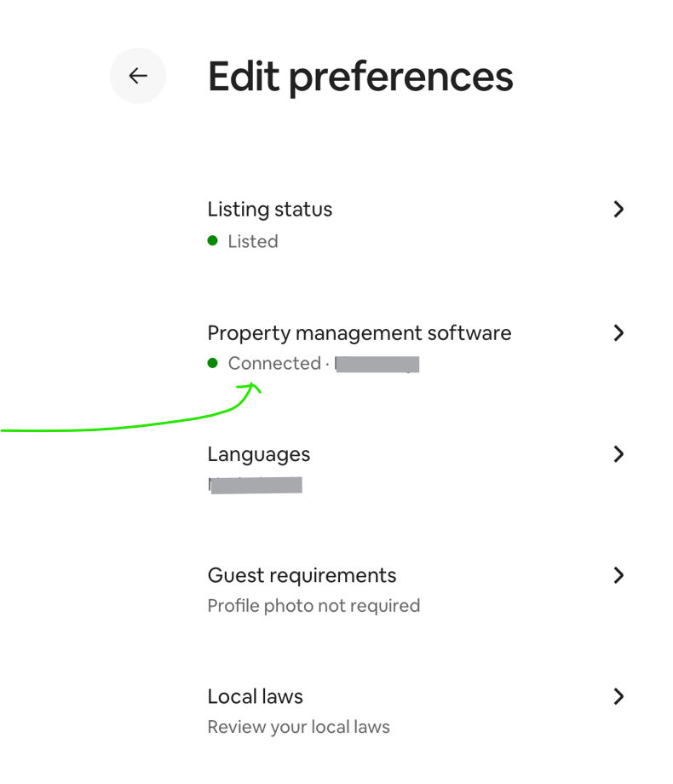The image size is (673, 784).
Task: Open the Listing status setting
Action: (x=269, y=209)
